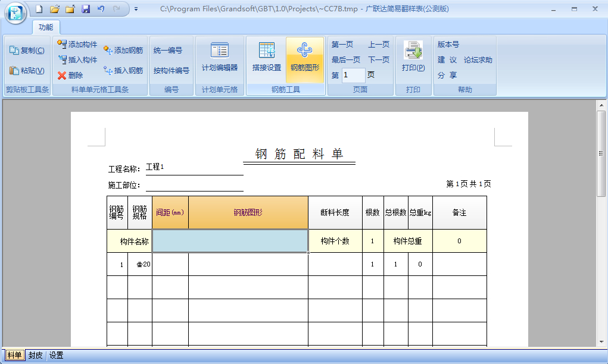Open 搭接设置 lap settings
608x364 pixels.
[x=267, y=58]
